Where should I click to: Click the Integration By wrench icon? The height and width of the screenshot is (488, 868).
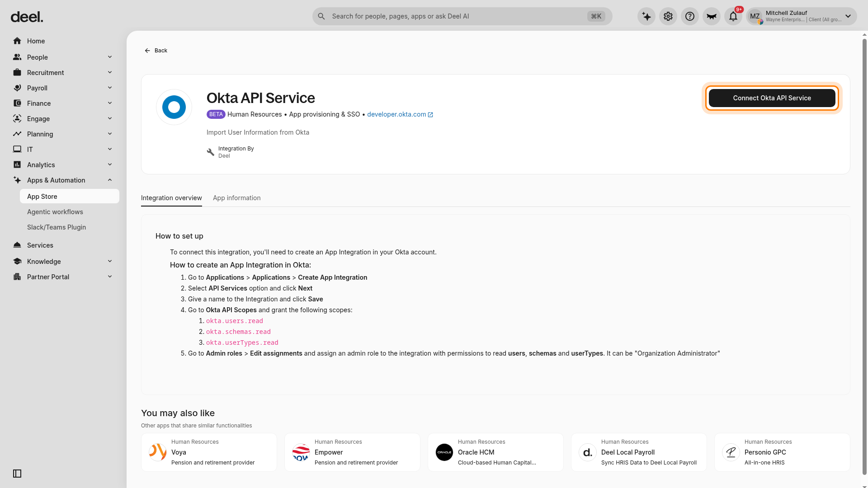[x=211, y=152]
